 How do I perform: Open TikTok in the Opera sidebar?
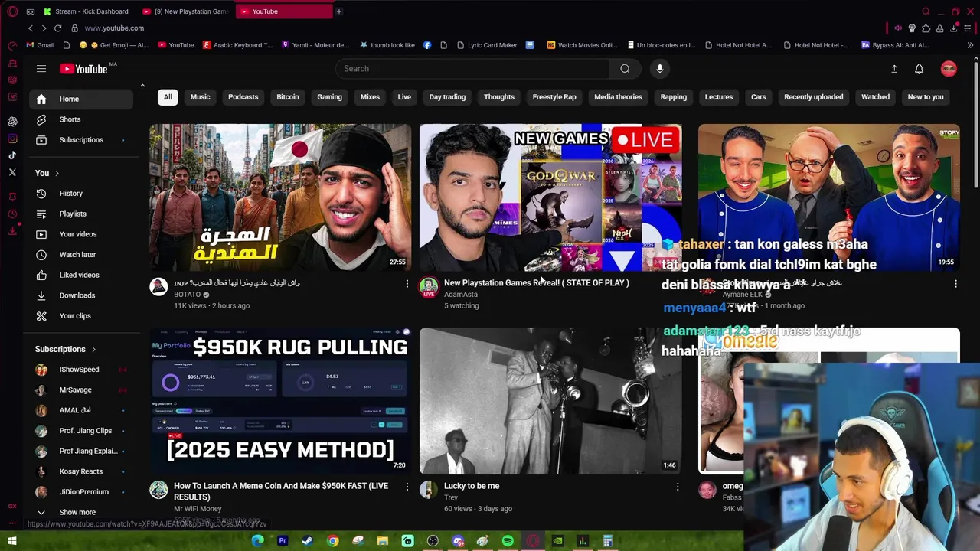coord(12,155)
